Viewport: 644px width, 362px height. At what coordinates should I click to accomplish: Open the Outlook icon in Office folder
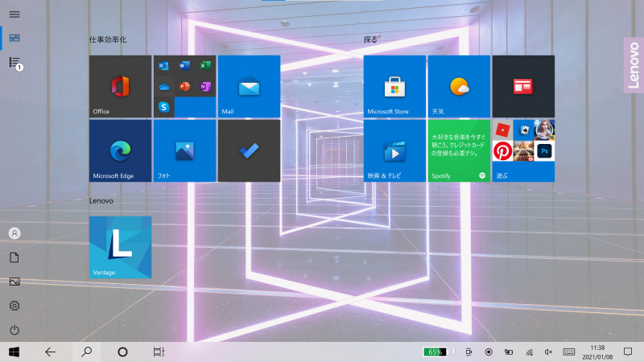pyautogui.click(x=163, y=66)
